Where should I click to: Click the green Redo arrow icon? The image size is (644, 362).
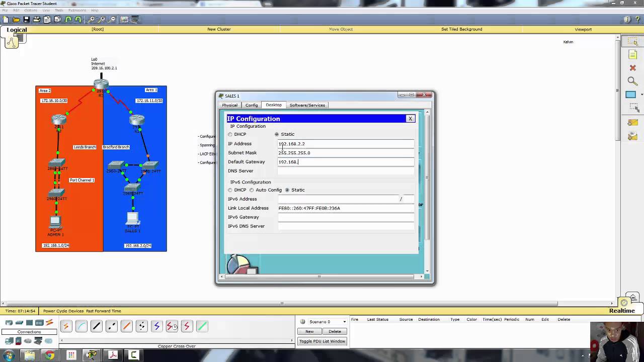pyautogui.click(x=78, y=20)
